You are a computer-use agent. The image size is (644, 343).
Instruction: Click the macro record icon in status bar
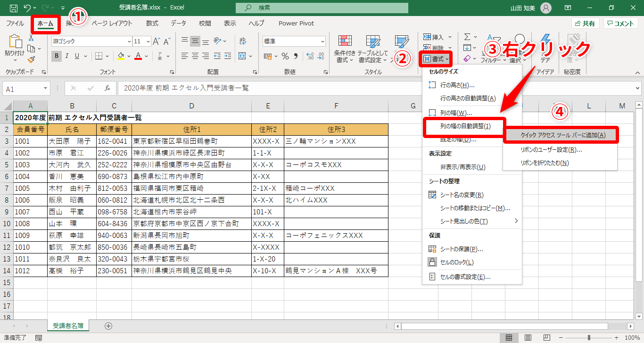(x=39, y=338)
